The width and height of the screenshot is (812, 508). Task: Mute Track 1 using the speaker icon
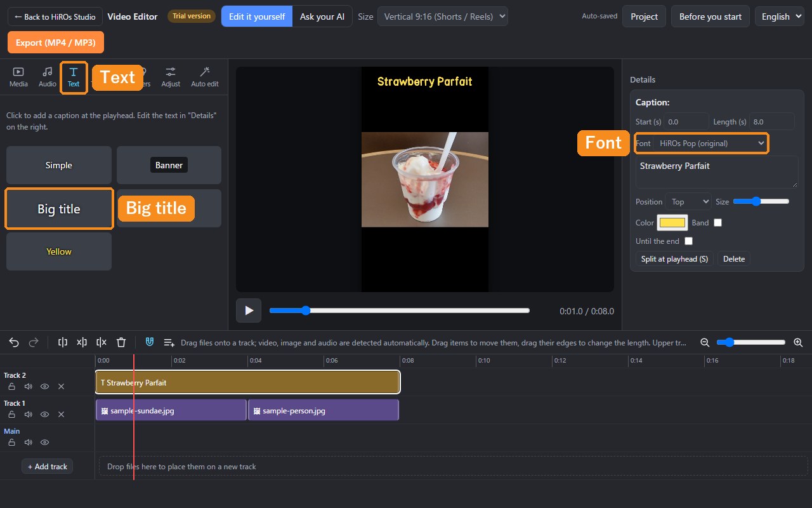click(x=28, y=414)
